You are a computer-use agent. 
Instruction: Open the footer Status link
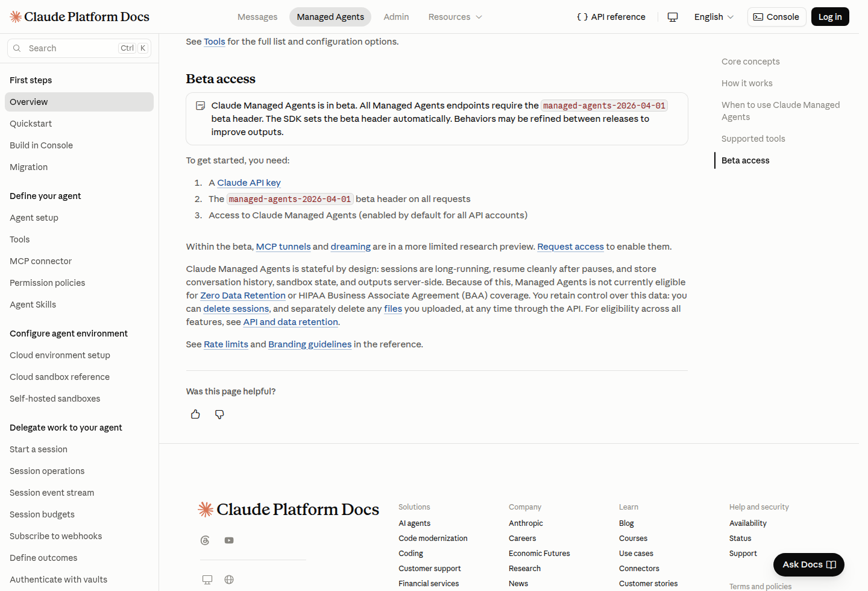pyautogui.click(x=740, y=539)
